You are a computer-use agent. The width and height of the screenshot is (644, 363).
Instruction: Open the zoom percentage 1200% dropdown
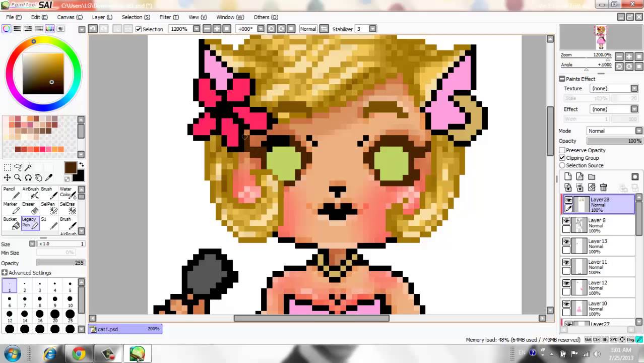coord(197,29)
